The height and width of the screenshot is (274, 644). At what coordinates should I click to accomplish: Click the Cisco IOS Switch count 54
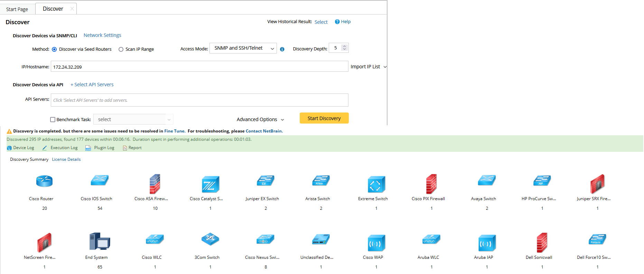[x=100, y=208]
